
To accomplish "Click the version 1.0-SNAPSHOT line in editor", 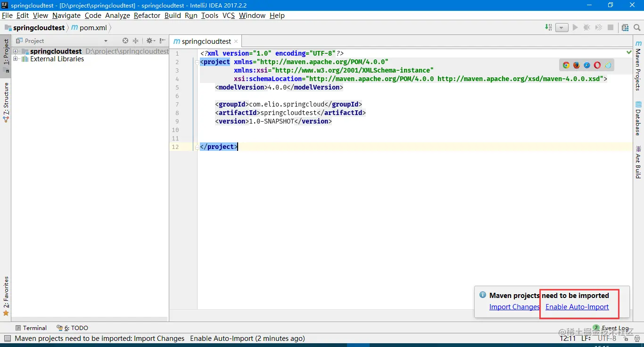I will point(273,121).
